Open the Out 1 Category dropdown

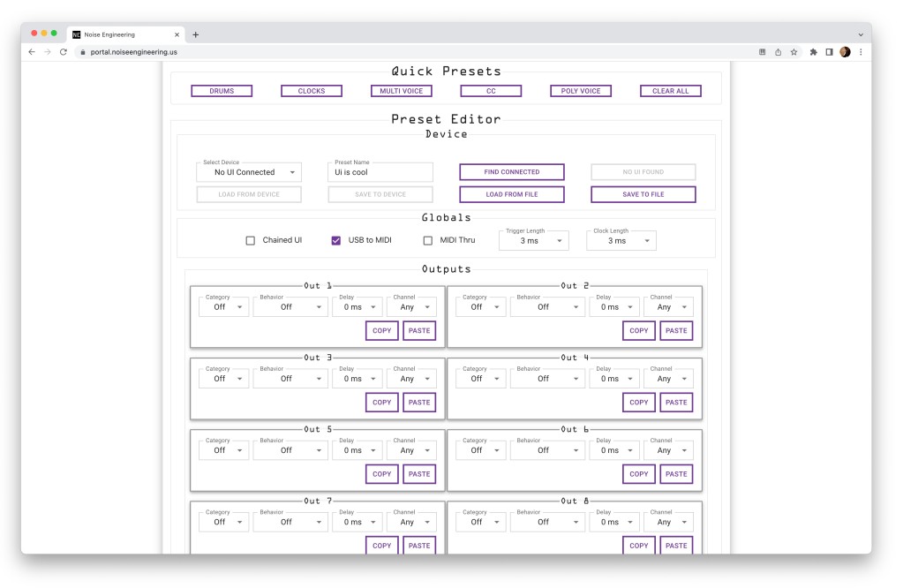point(223,307)
